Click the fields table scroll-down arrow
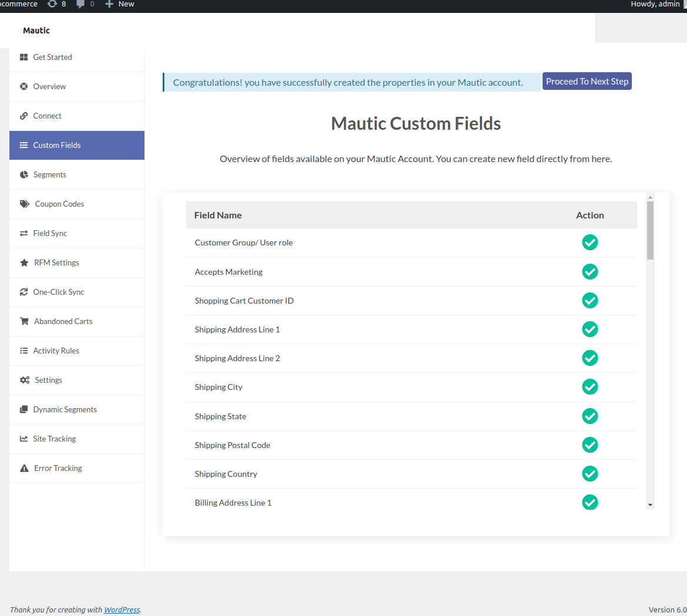Image resolution: width=687 pixels, height=616 pixels. (x=650, y=505)
